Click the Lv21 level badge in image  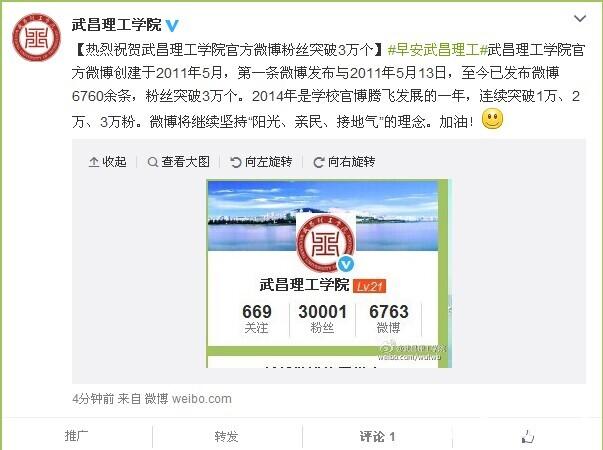tap(369, 286)
